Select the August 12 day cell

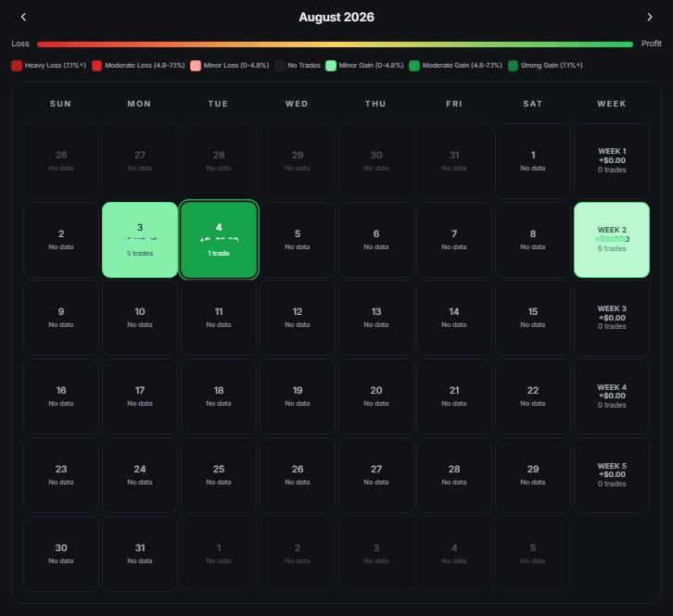tap(298, 318)
